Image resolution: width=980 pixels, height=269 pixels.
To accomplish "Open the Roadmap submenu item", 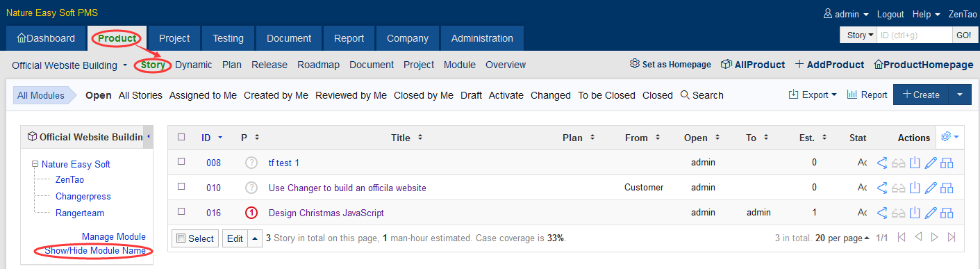I will [x=318, y=65].
